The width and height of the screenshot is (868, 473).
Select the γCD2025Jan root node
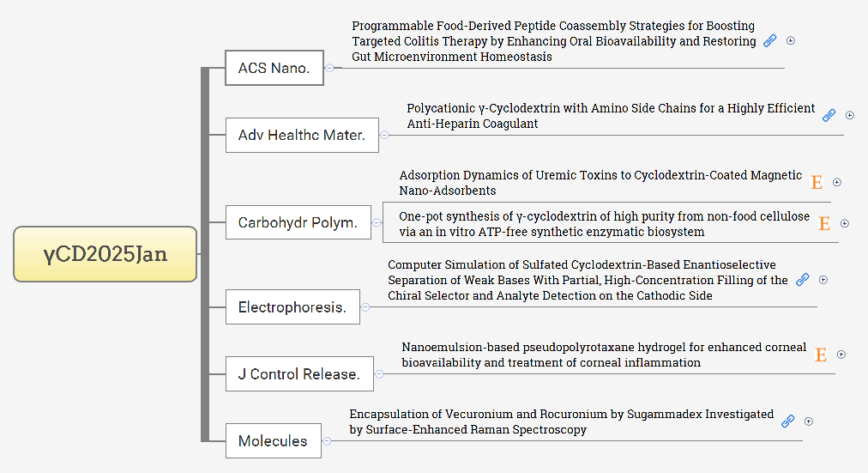point(105,254)
